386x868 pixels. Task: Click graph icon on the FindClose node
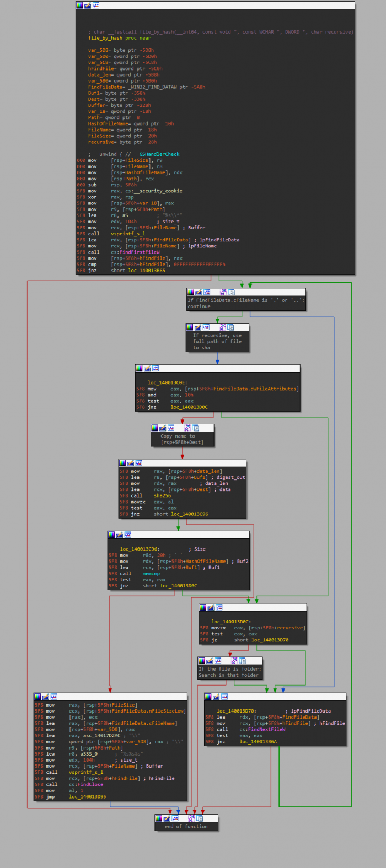[53, 697]
